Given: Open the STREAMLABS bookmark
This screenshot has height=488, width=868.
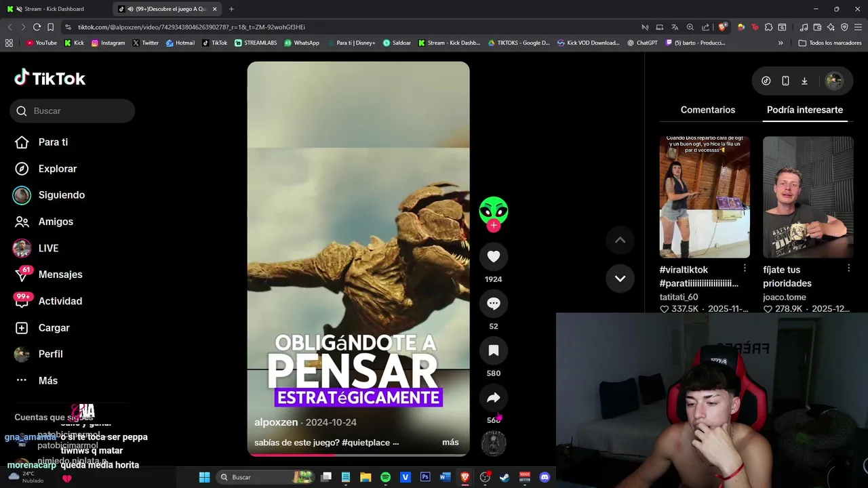Looking at the screenshot, I should click(x=255, y=43).
